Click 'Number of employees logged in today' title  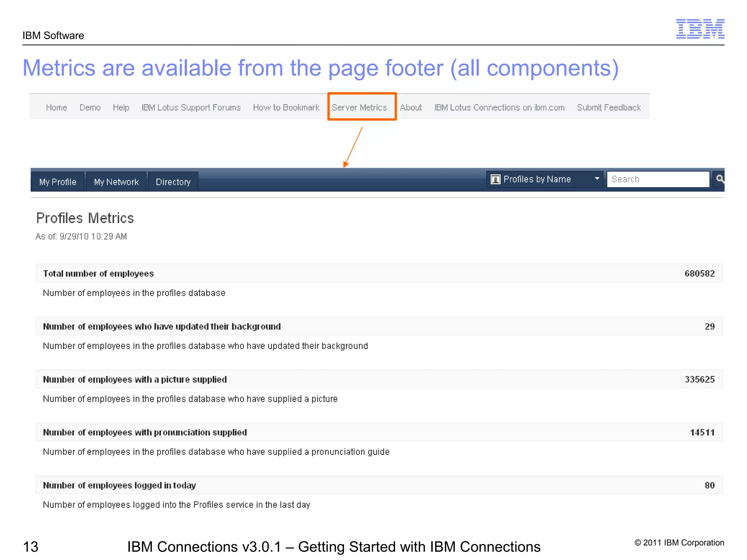[x=120, y=485]
